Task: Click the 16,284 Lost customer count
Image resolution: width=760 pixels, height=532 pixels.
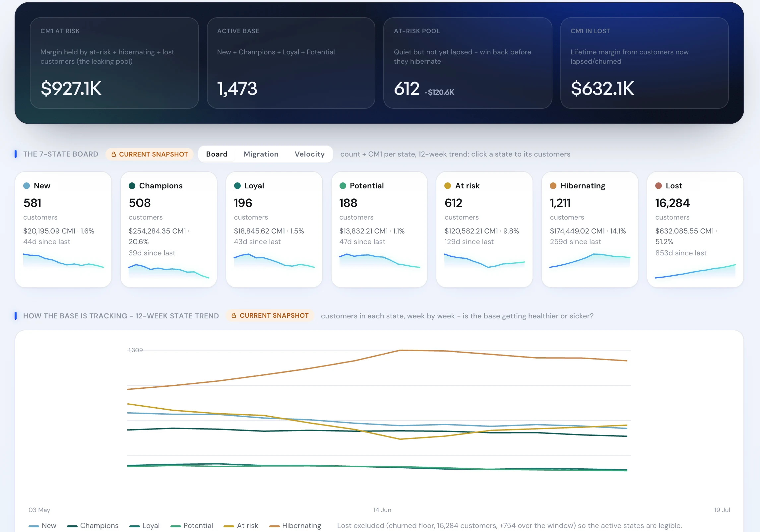Action: pyautogui.click(x=672, y=203)
